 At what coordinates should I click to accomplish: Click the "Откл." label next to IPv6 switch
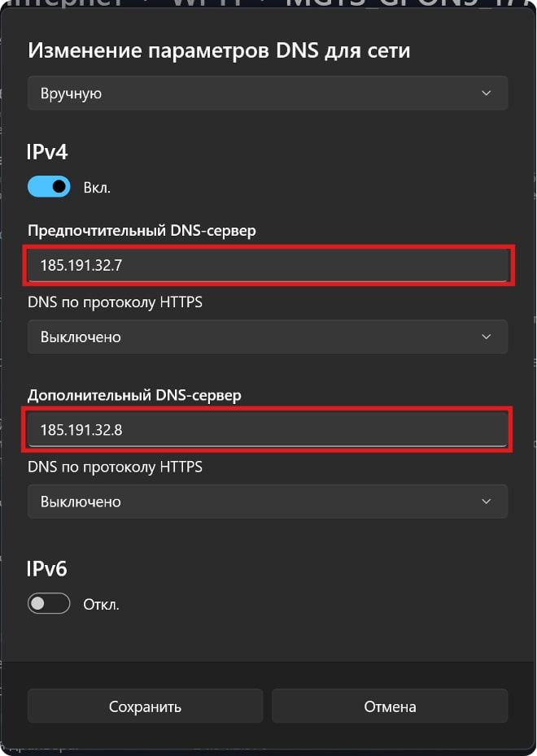101,605
